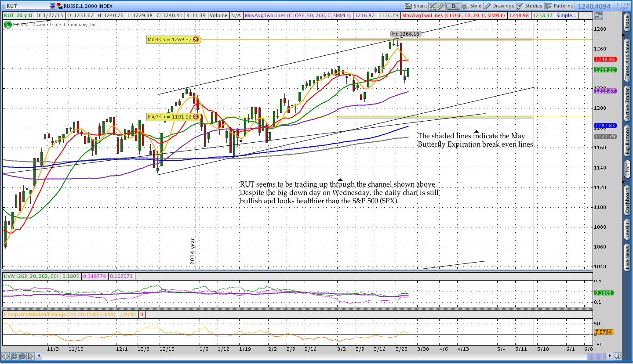Click the green 1238.32 price axis tag

pos(605,69)
